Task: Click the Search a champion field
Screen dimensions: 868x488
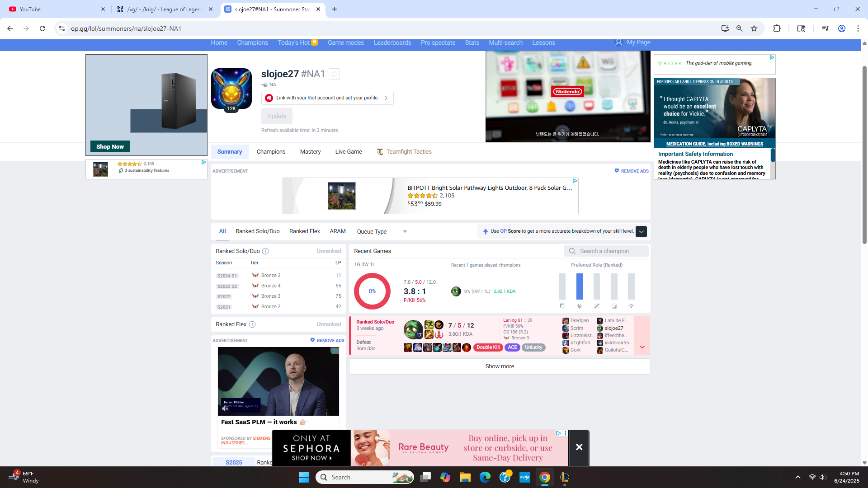Action: (606, 251)
